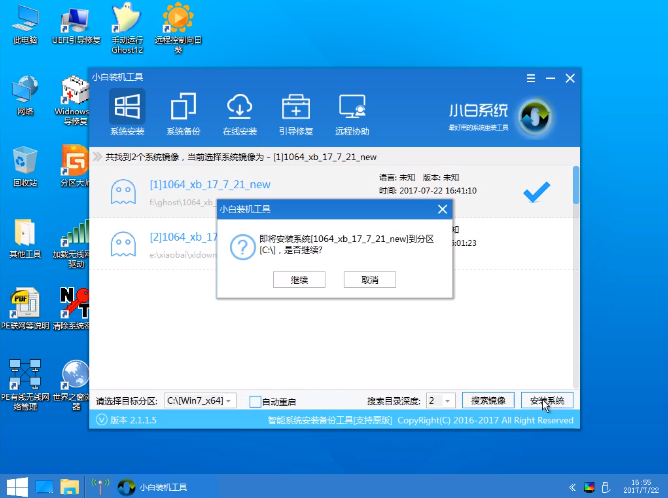Open the 系统备份 backup tool
Image resolution: width=668 pixels, height=498 pixels.
click(x=183, y=108)
